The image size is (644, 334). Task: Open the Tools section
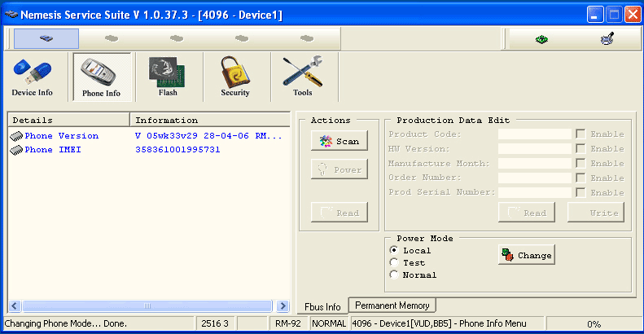(x=303, y=77)
